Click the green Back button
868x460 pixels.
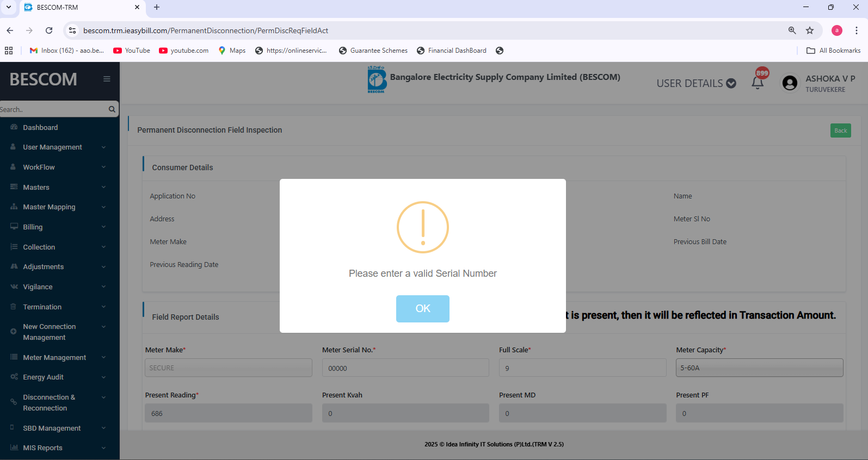[840, 130]
